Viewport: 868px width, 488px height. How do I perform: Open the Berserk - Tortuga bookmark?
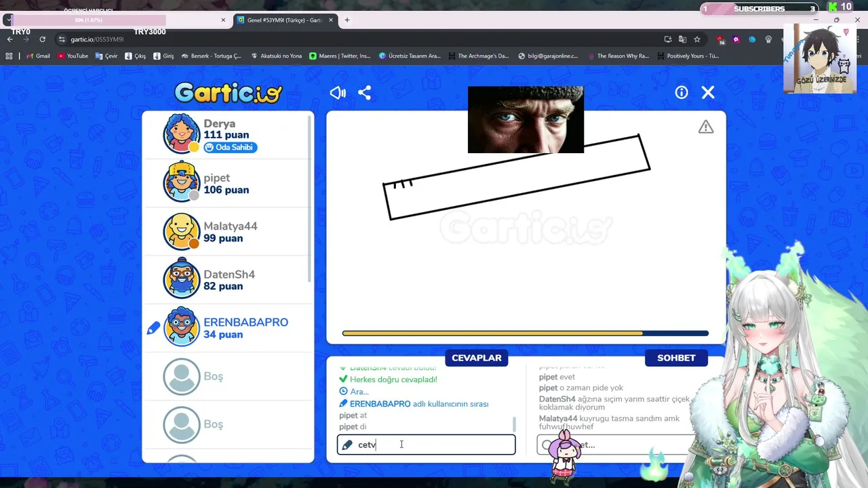pyautogui.click(x=212, y=56)
